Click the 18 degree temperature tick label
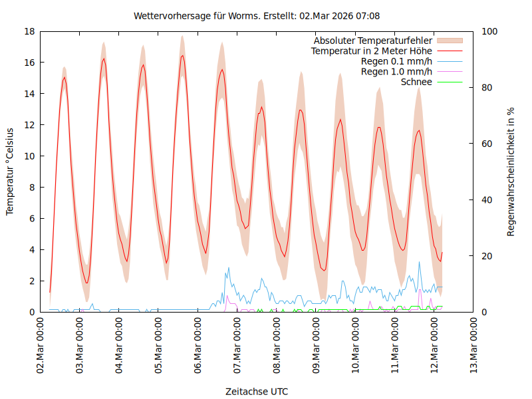This screenshot has width=532, height=399. tap(29, 31)
